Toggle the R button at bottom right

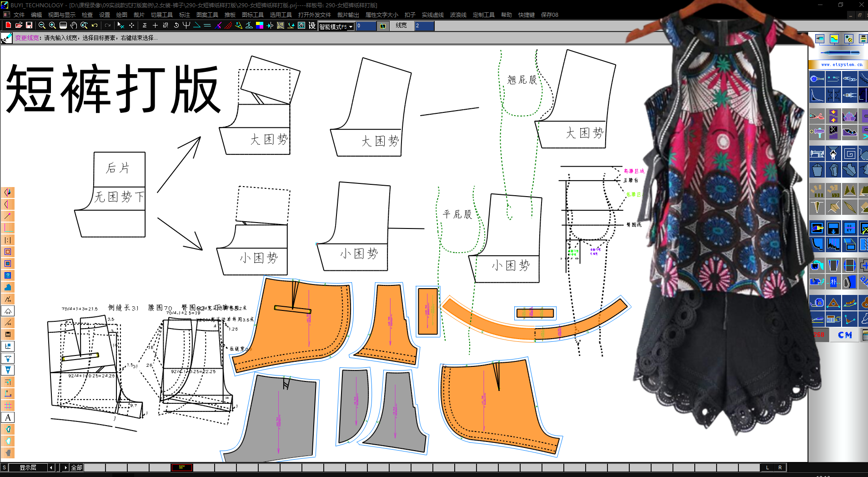[x=780, y=467]
